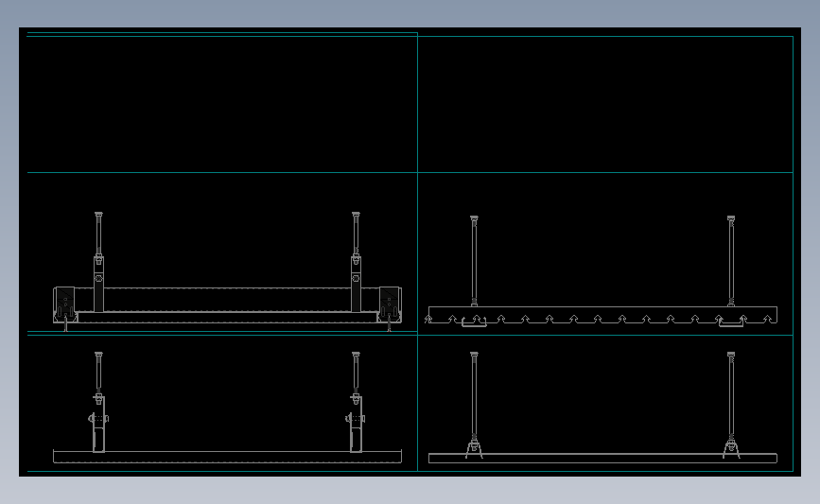Pick the long flat panel in the bottom-left view

coord(228,457)
